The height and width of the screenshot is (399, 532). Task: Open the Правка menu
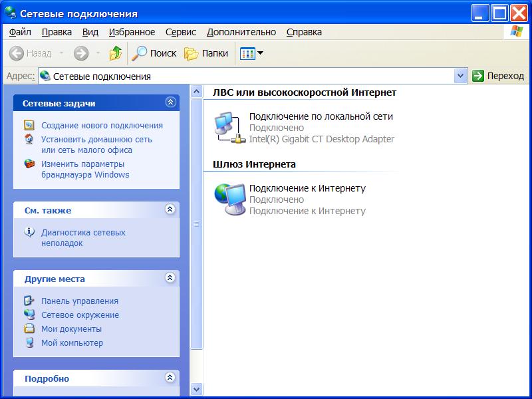[x=57, y=32]
